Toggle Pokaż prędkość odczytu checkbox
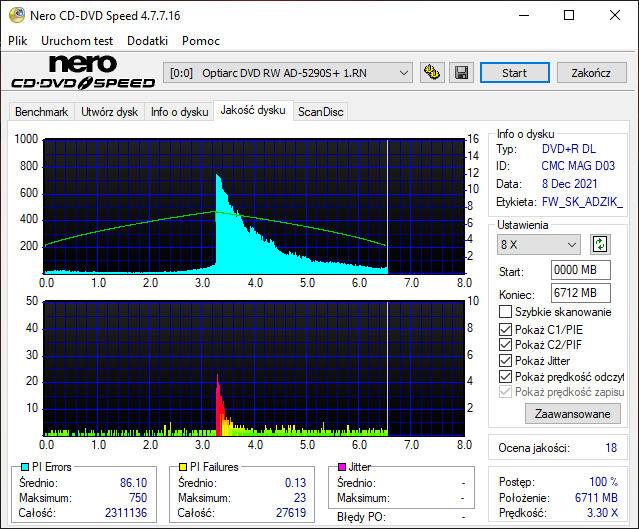Screen dimensions: 639x529 pyautogui.click(x=505, y=377)
